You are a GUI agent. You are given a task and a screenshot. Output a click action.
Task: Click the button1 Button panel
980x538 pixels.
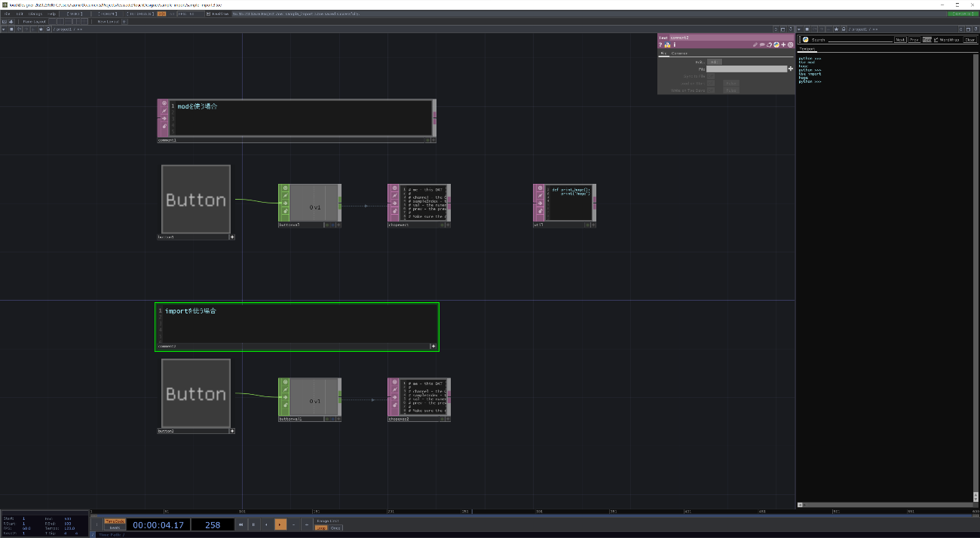point(196,199)
